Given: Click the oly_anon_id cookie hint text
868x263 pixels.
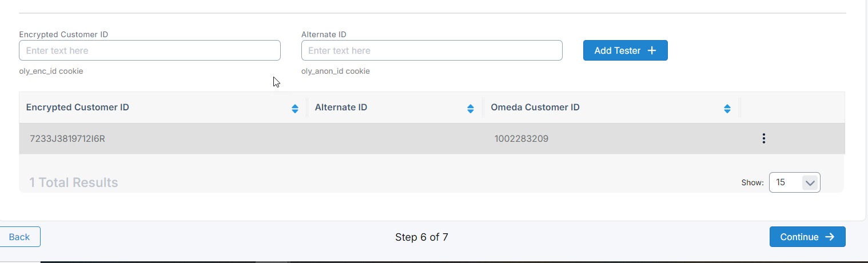Looking at the screenshot, I should click(336, 71).
